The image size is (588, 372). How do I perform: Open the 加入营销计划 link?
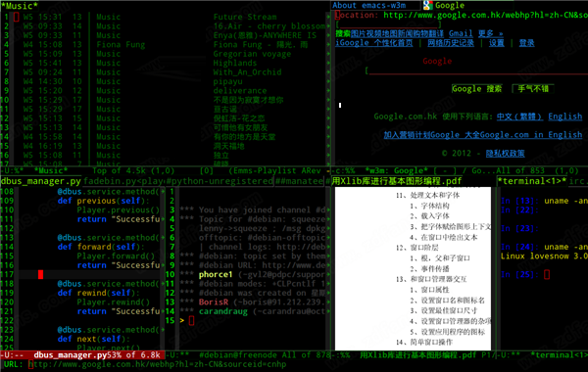coord(407,135)
